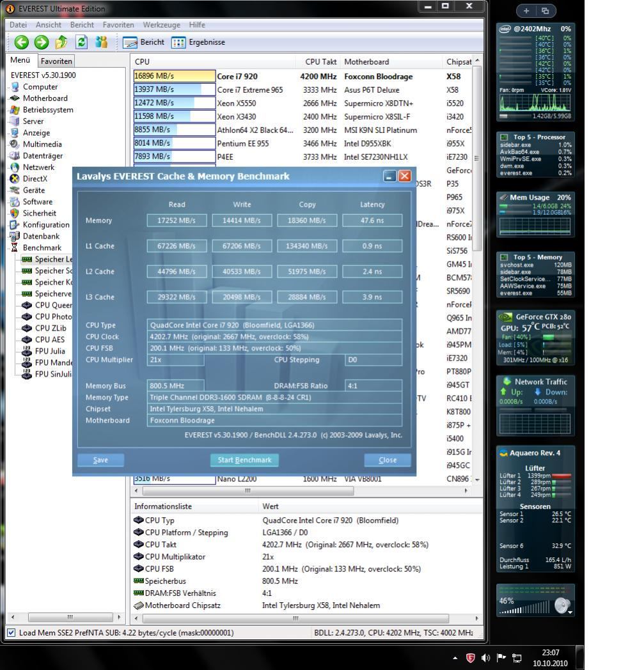The width and height of the screenshot is (644, 670).
Task: Click the Memory Read 17252 MB/s field
Action: 177,221
